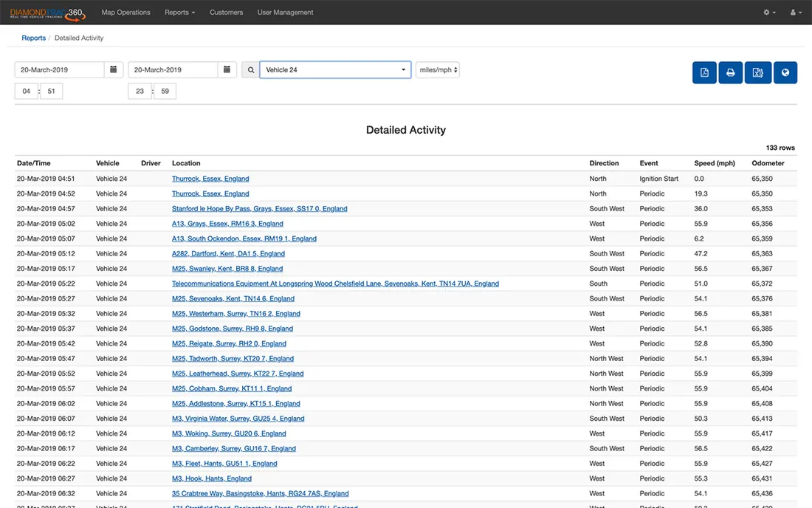Open M25, Cobham, Surrey location link
Image resolution: width=812 pixels, height=508 pixels.
(x=232, y=389)
